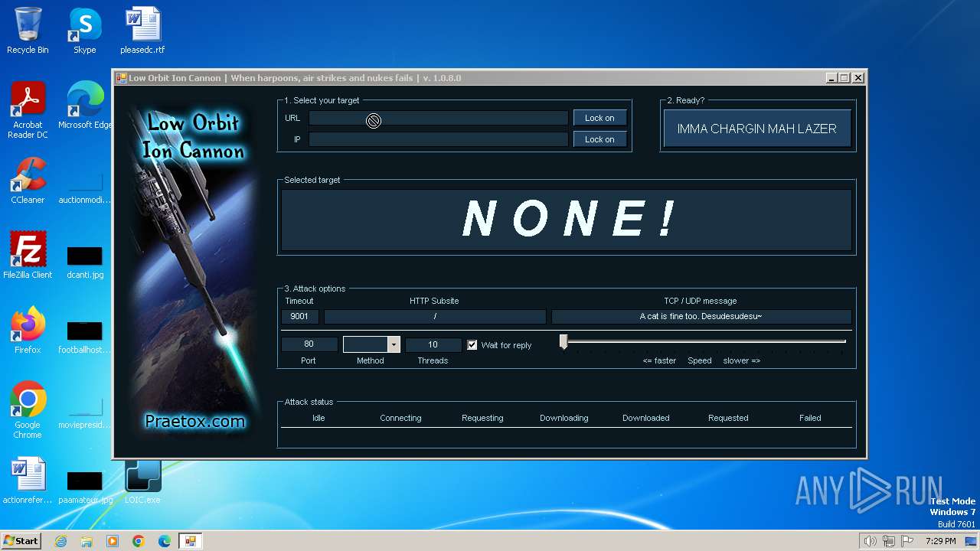This screenshot has height=551, width=980.
Task: Click Lock on beside the URL field
Action: (599, 118)
